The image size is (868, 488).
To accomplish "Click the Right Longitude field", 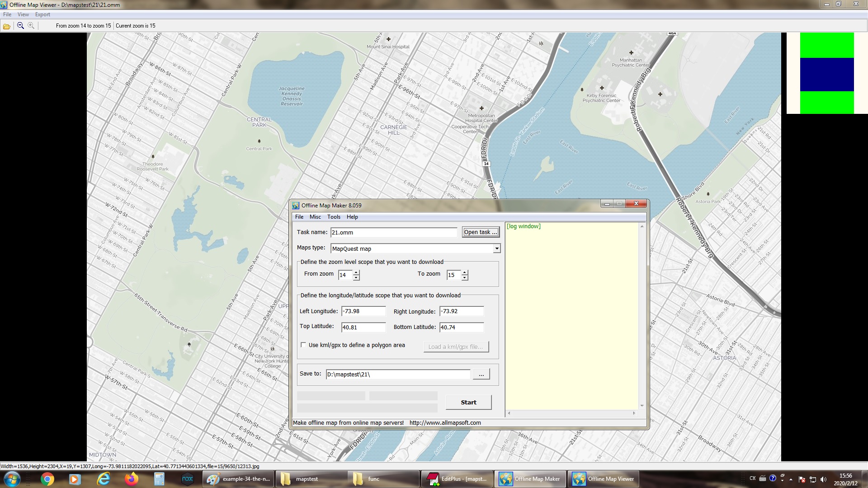I will point(462,311).
